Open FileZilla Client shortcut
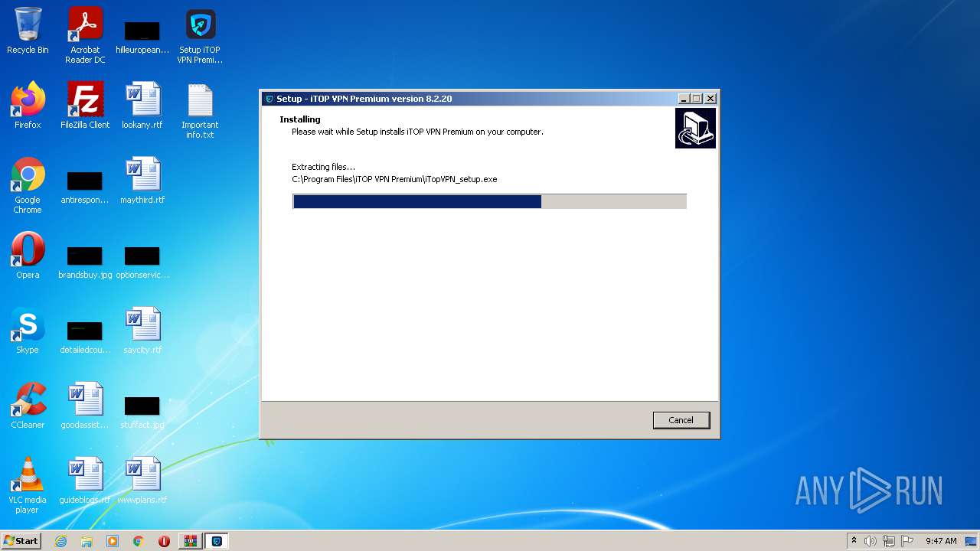 tap(85, 106)
